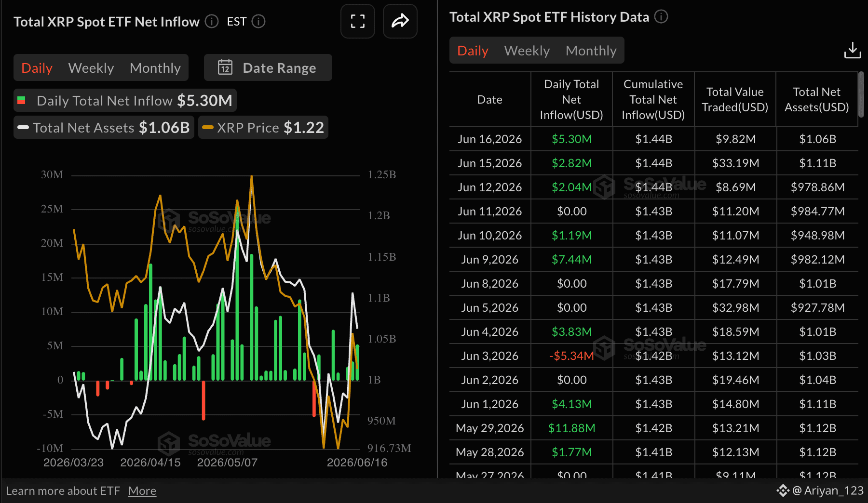
Task: Click the $3.83M inflow value
Action: (x=572, y=332)
